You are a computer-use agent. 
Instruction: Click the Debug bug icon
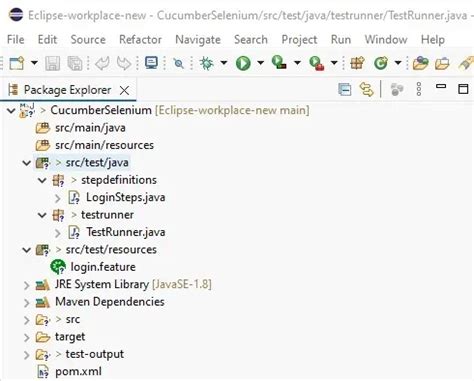tap(206, 63)
